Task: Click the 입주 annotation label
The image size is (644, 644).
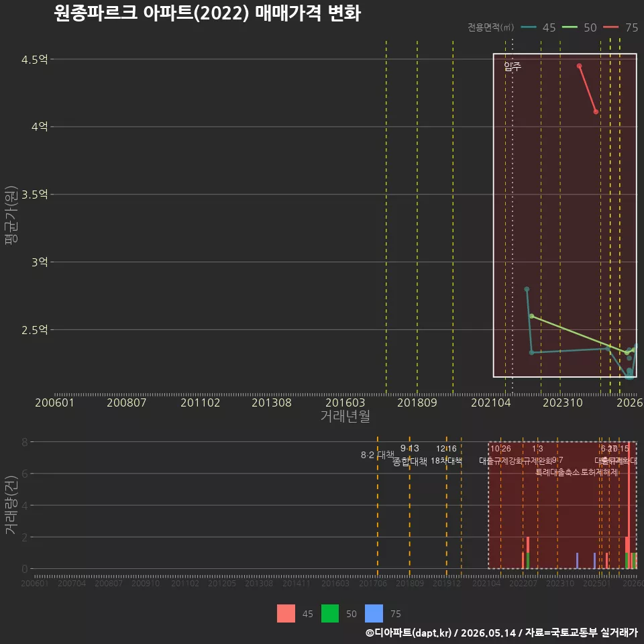Action: click(513, 66)
